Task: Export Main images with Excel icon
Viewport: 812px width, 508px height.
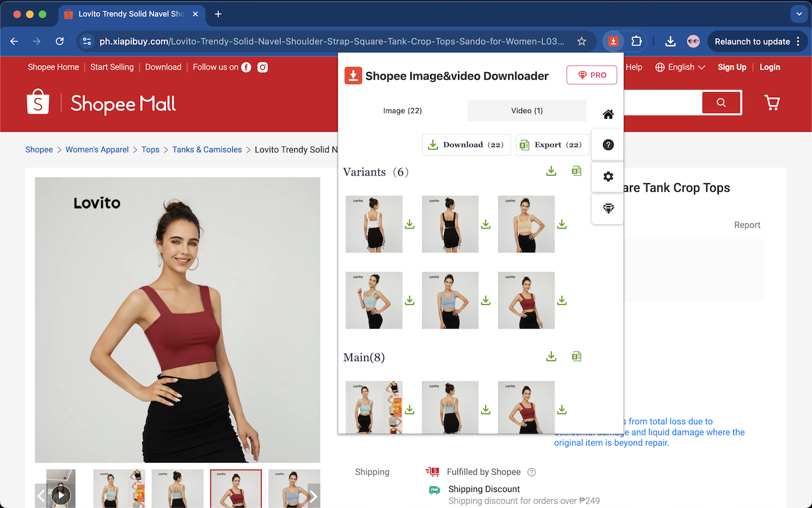Action: point(576,356)
